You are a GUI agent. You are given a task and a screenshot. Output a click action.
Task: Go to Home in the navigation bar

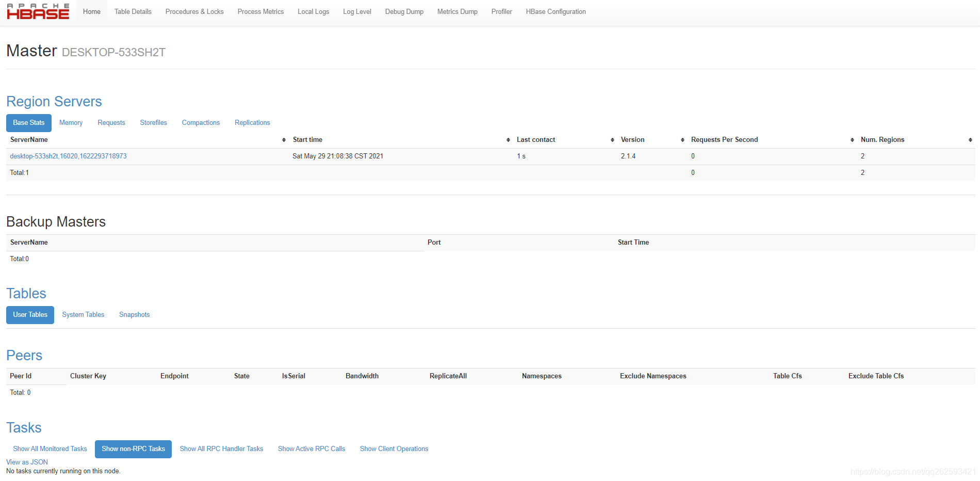92,12
